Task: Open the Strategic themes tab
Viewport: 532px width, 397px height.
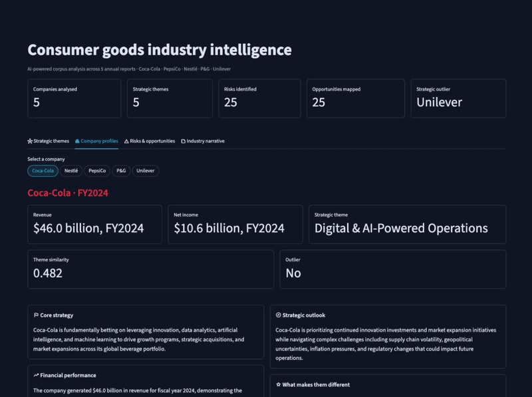Action: point(48,141)
